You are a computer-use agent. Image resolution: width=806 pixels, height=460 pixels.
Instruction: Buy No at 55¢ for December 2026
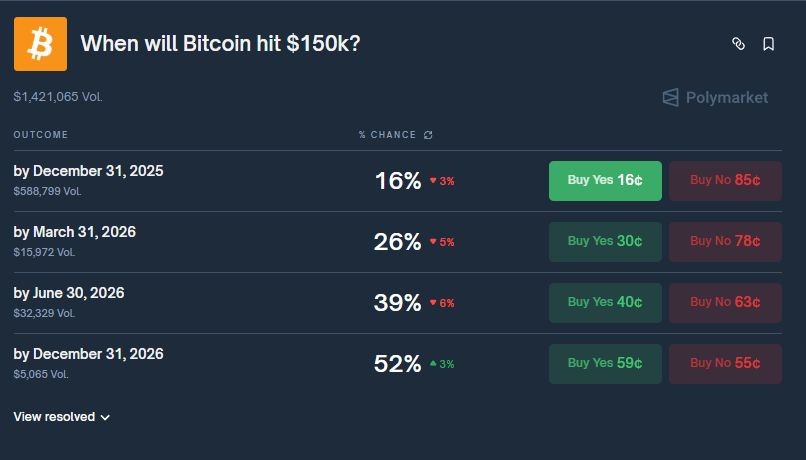pos(725,364)
